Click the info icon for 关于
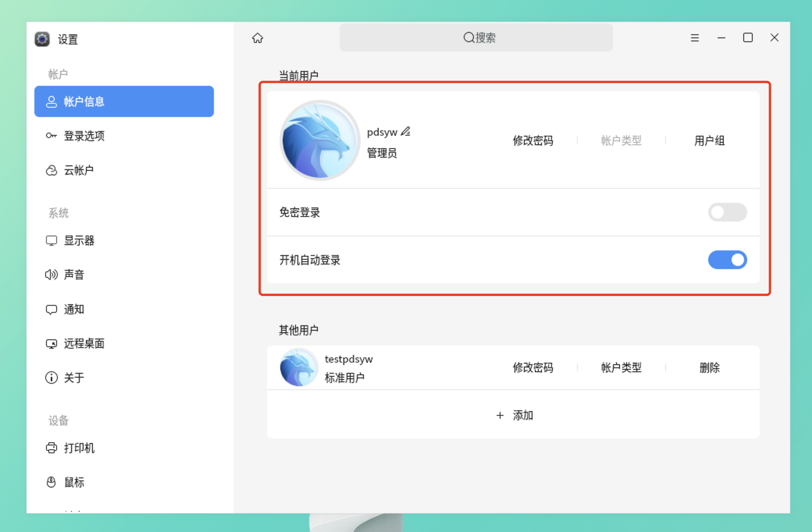The width and height of the screenshot is (812, 532). click(51, 378)
